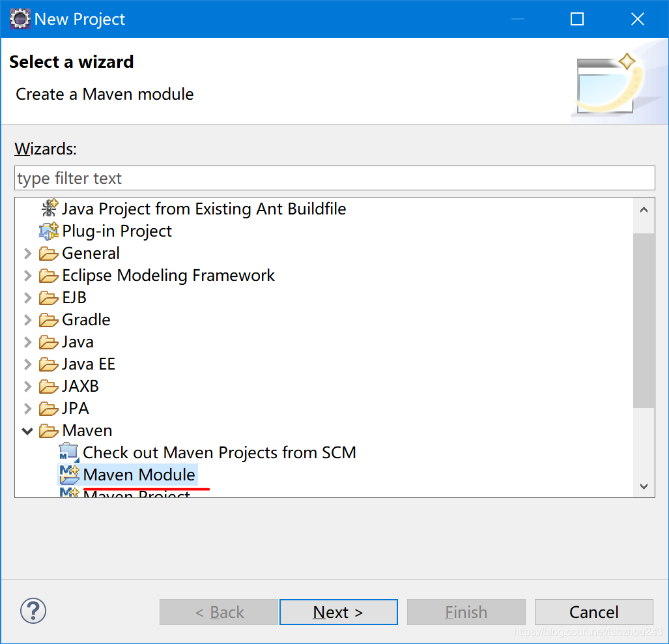Select the JAXB category label
The width and height of the screenshot is (669, 644).
point(81,387)
